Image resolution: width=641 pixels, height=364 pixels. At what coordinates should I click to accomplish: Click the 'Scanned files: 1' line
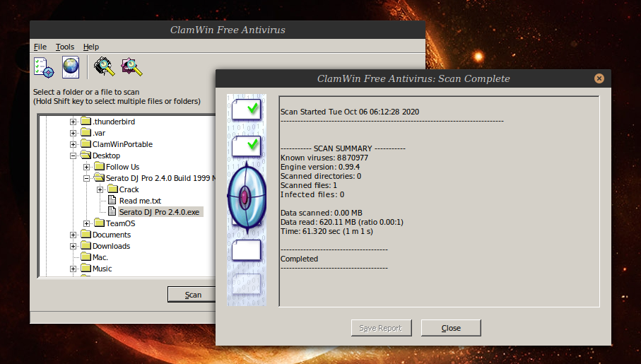tap(309, 185)
